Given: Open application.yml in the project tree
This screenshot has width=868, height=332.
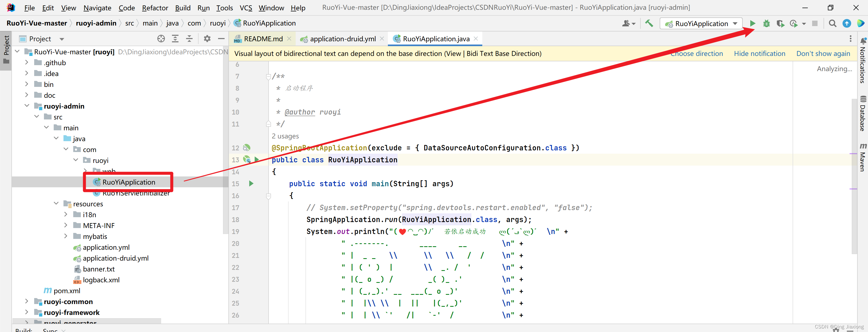Looking at the screenshot, I should (x=106, y=247).
